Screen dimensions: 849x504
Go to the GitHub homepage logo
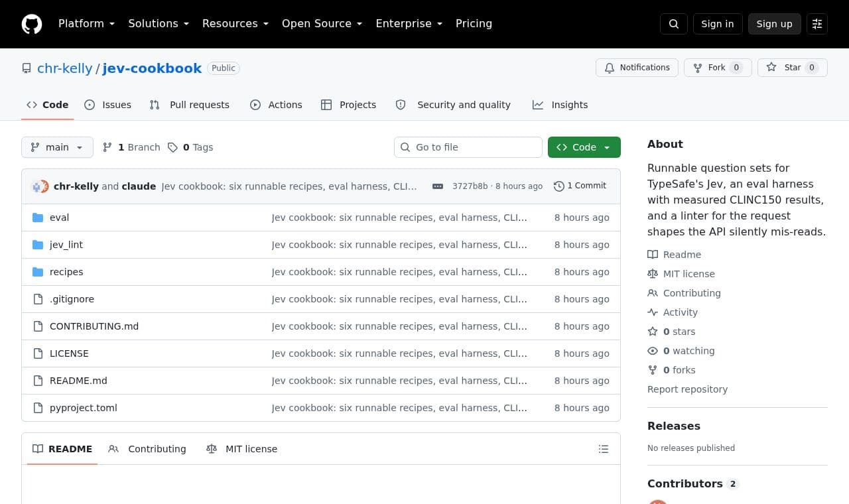tap(32, 24)
